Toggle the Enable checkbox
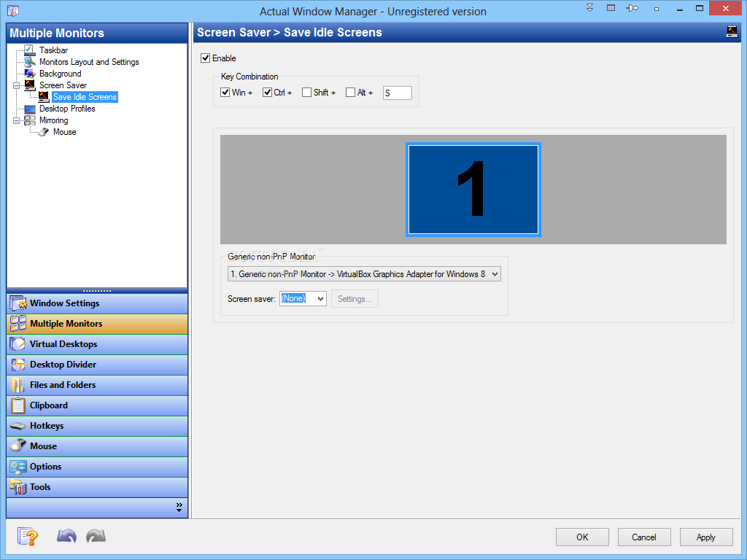 pyautogui.click(x=205, y=58)
